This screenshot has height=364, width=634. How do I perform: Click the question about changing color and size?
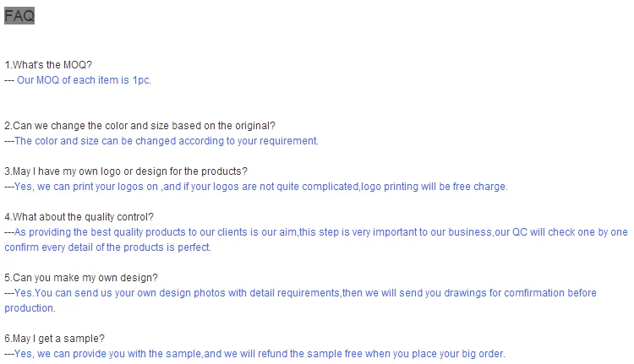click(x=139, y=126)
